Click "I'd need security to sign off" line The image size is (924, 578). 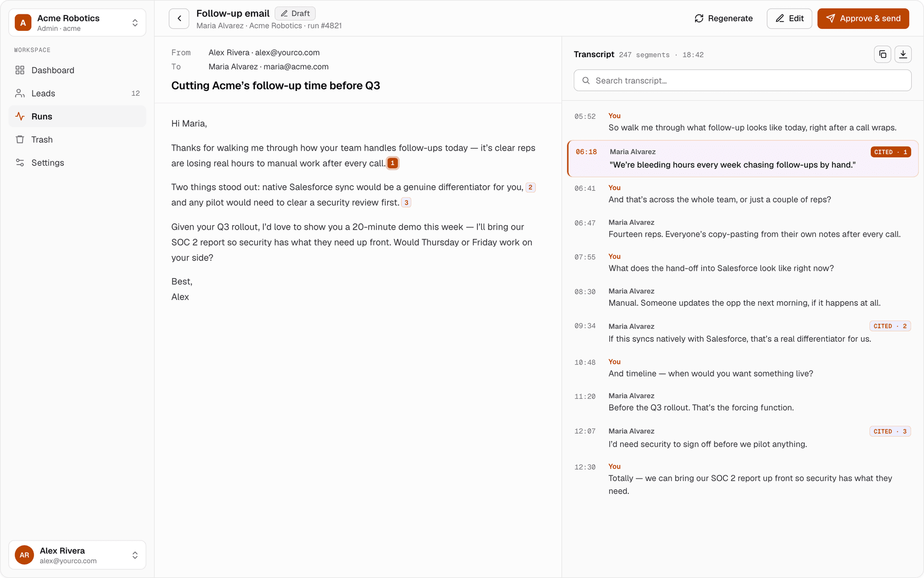click(708, 444)
